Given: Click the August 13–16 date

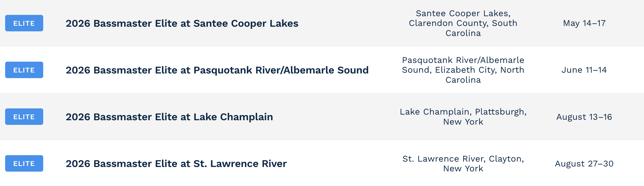Looking at the screenshot, I should tap(584, 117).
